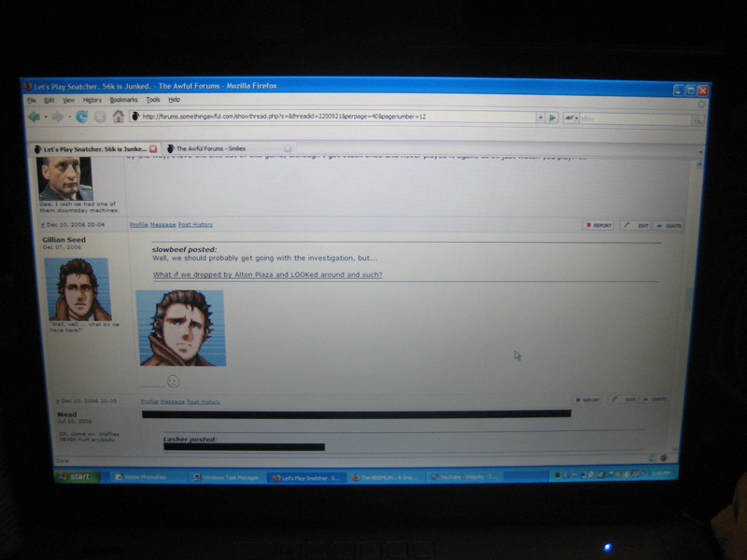The width and height of the screenshot is (747, 560).
Task: Click the red status bar icon
Action: 664,458
